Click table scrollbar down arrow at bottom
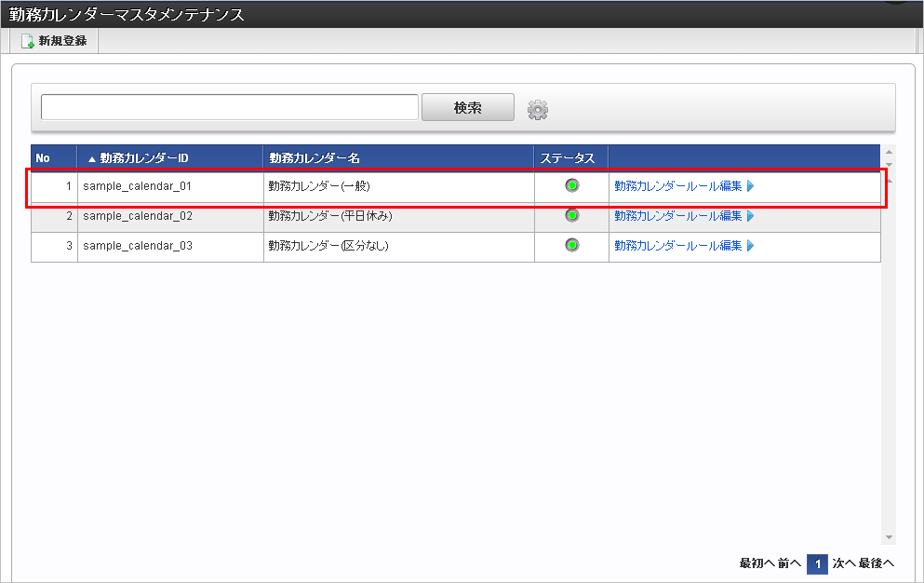 pyautogui.click(x=889, y=537)
